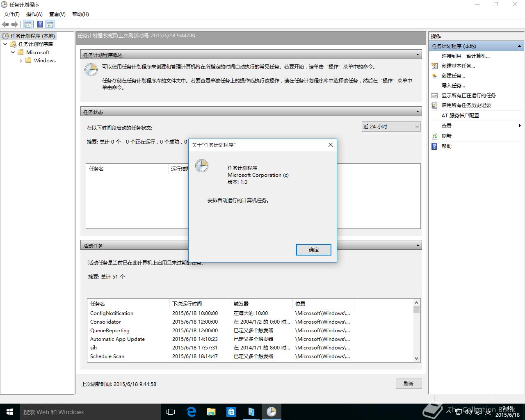Image resolution: width=525 pixels, height=420 pixels.
Task: Collapse the 活动任务 section
Action: coord(418,245)
